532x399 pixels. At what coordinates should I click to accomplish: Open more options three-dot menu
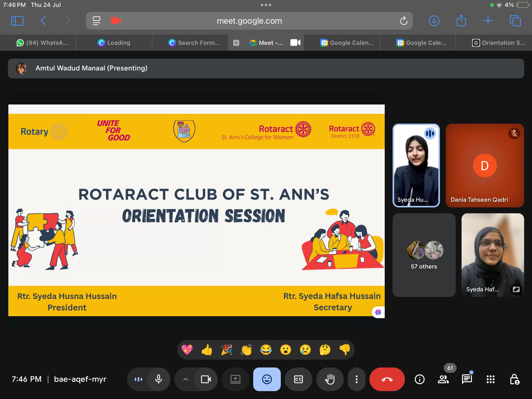tap(356, 379)
